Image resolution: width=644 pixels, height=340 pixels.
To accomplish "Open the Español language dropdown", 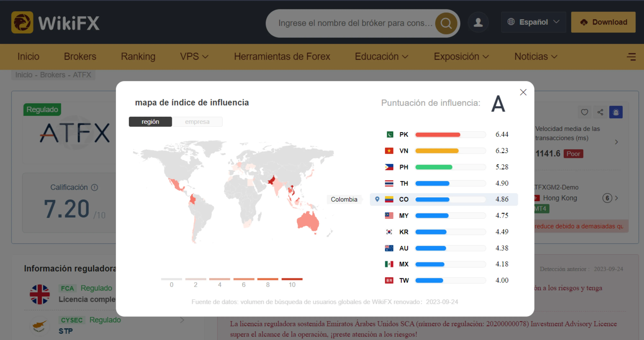I will tap(533, 22).
